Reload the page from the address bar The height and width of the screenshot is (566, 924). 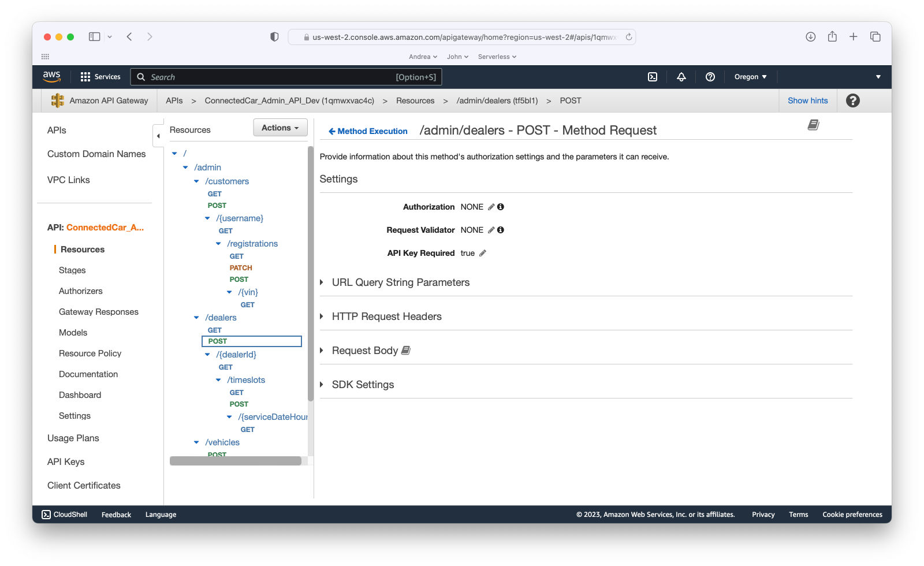tap(629, 37)
